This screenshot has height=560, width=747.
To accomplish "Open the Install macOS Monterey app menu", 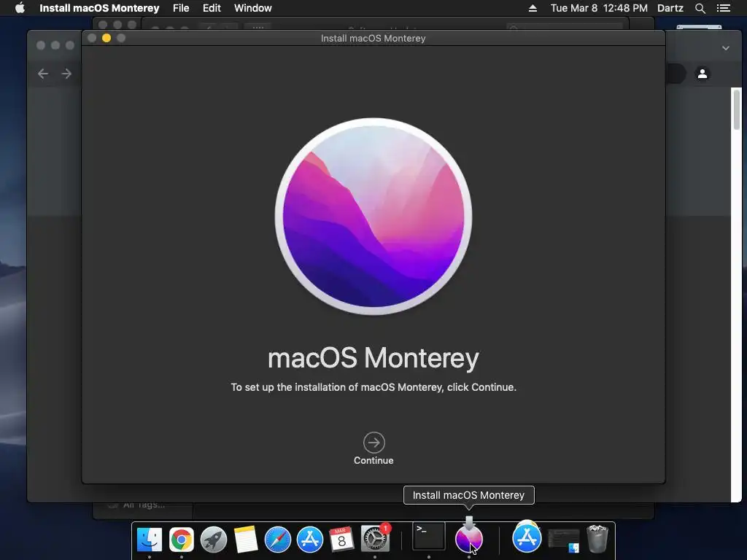I will (99, 8).
